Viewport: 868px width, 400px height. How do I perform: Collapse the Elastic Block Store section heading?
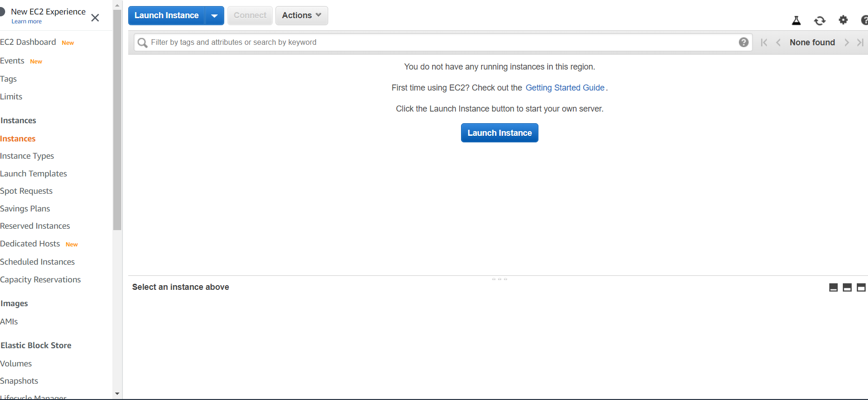36,345
